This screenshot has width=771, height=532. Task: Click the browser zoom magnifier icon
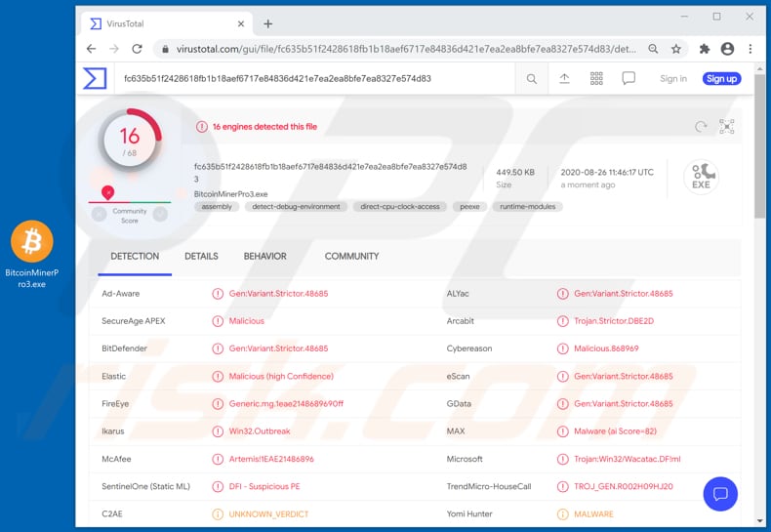click(653, 49)
